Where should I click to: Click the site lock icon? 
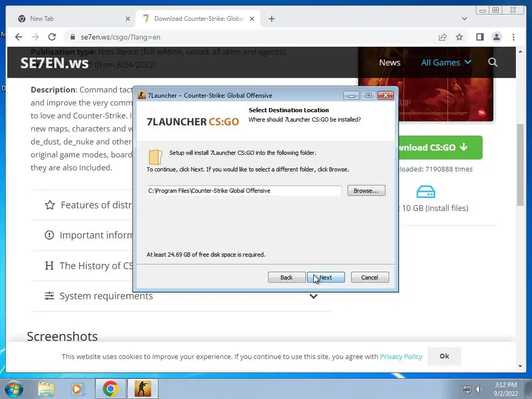point(72,37)
